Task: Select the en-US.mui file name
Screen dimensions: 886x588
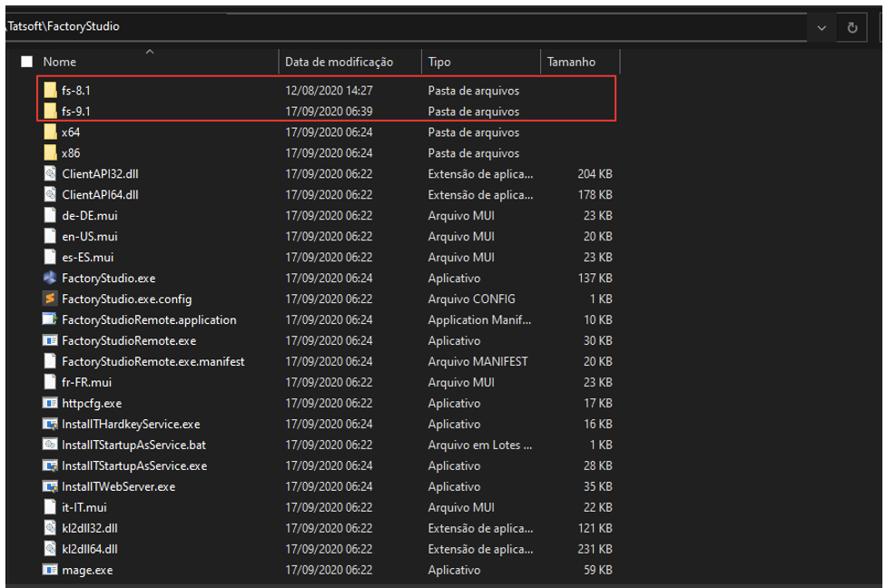Action: tap(89, 236)
